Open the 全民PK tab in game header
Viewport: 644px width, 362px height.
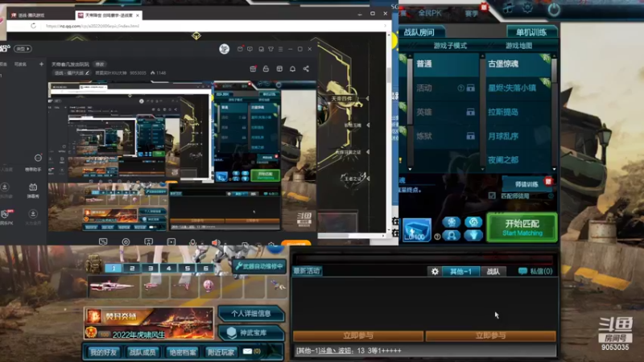point(430,14)
